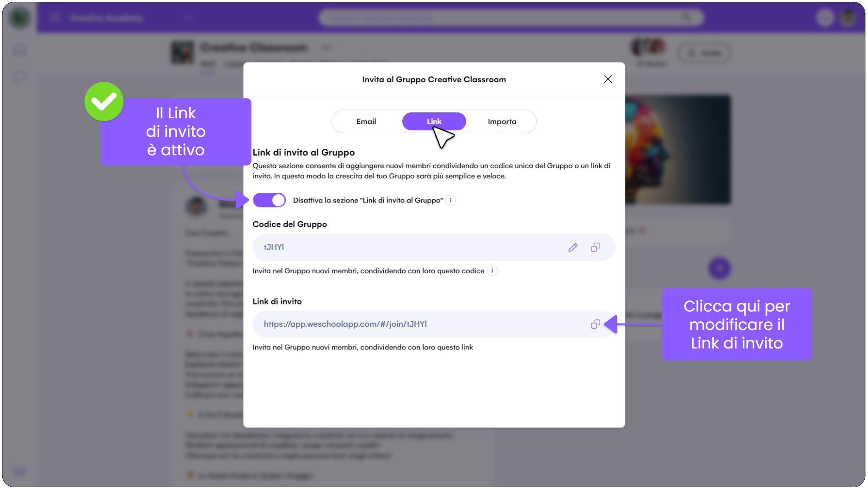Image resolution: width=868 pixels, height=489 pixels.
Task: Select the Link tab
Action: tap(434, 122)
